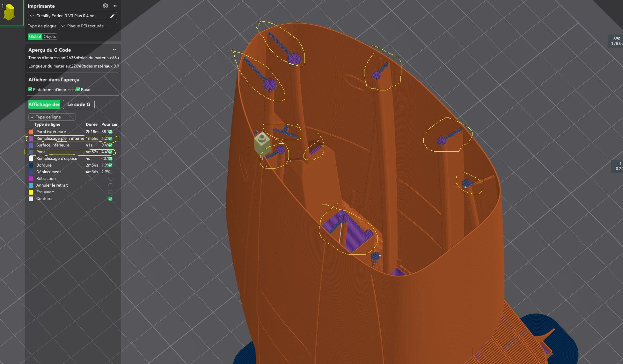Click Pont duration 6m52s
This screenshot has height=364, width=623.
[x=92, y=152]
